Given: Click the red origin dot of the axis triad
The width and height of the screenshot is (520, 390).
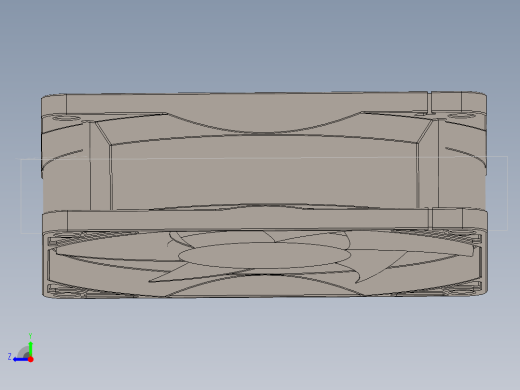Looking at the screenshot, I should click(x=31, y=359).
